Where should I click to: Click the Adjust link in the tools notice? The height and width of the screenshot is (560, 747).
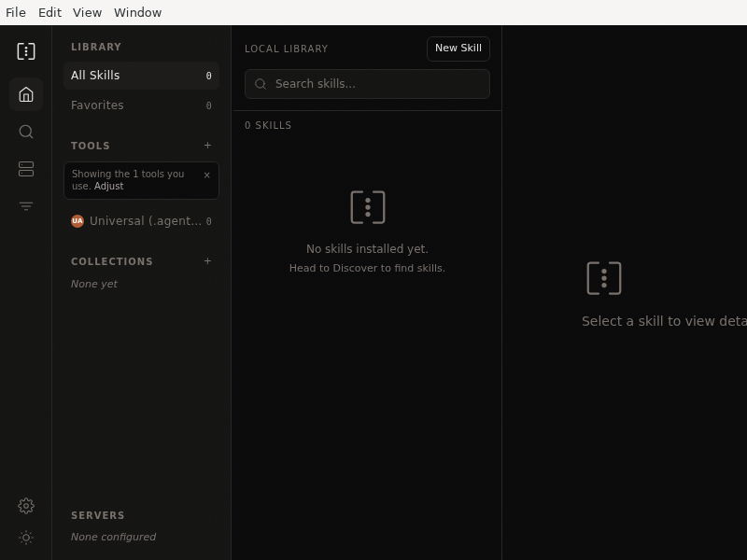tap(108, 186)
